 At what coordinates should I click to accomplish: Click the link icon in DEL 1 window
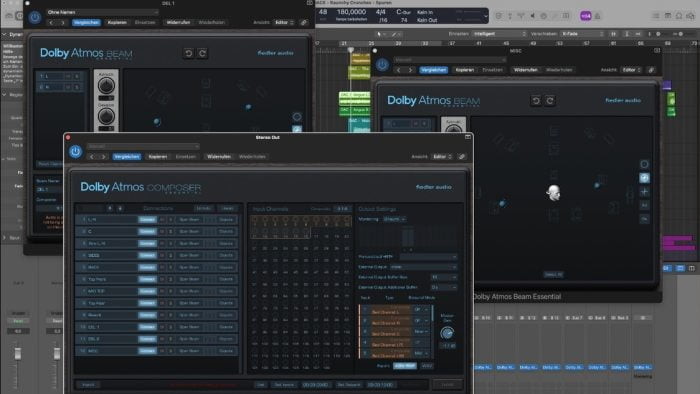[304, 22]
